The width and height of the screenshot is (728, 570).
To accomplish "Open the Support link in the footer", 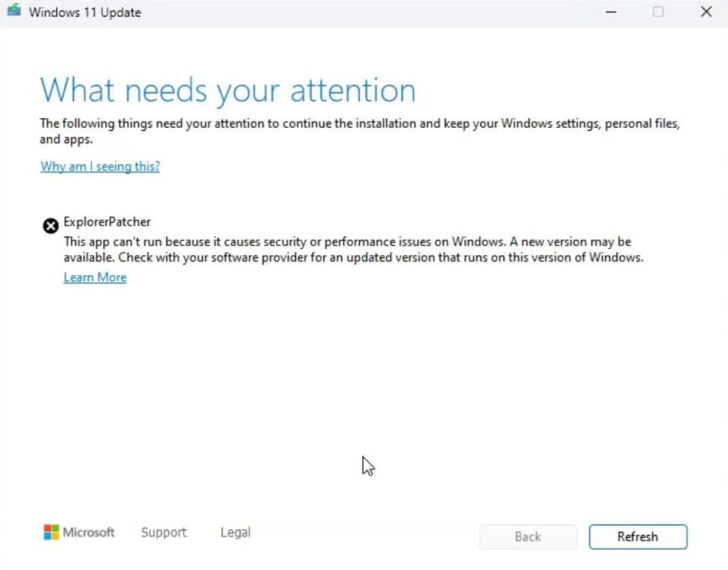I will [x=164, y=532].
